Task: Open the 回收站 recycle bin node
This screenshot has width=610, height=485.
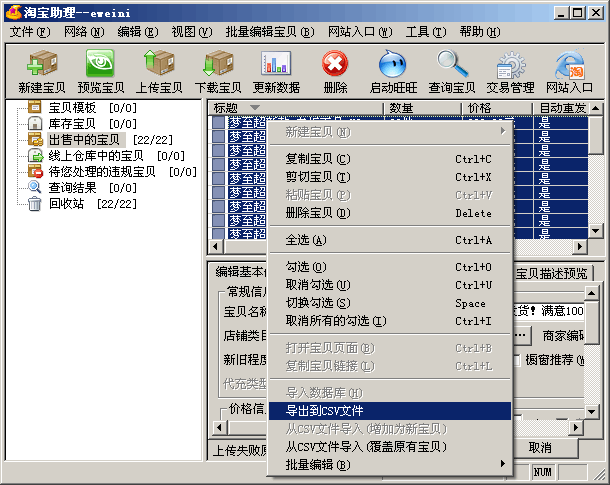Action: (x=66, y=204)
